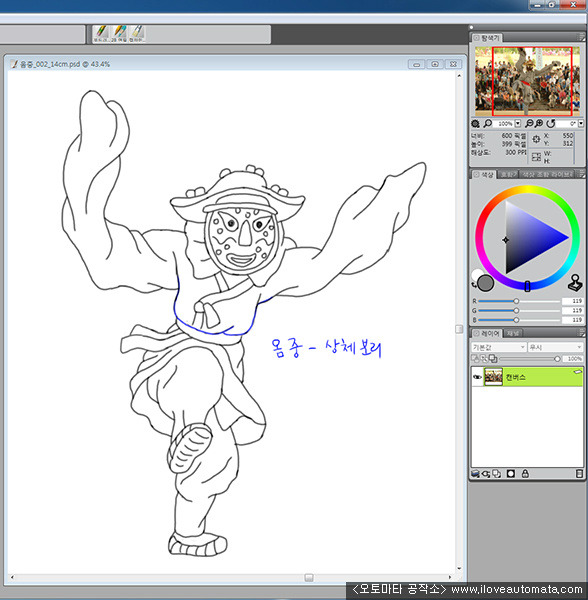Select the 2B pencil recent brush

click(x=119, y=34)
